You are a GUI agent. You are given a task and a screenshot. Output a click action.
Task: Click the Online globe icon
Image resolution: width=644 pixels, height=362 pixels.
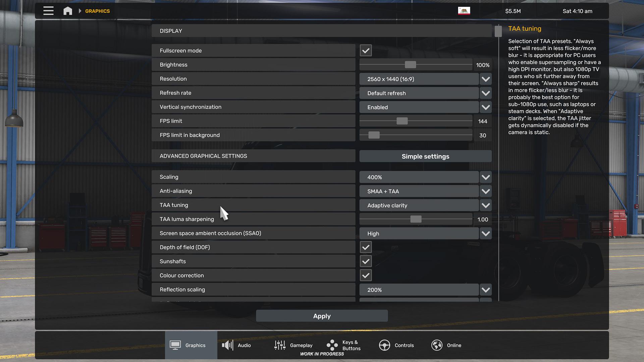tap(437, 345)
